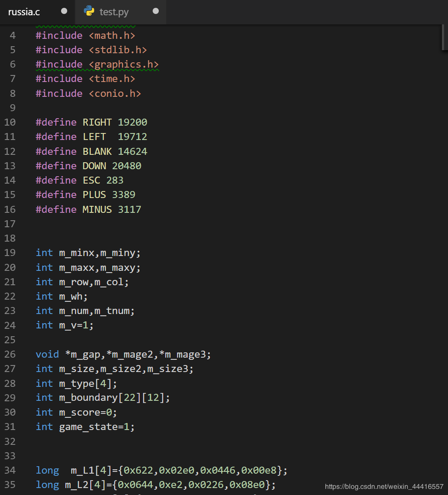This screenshot has width=448, height=495.
Task: Click the '#define MINUS 3117' line
Action: (x=89, y=209)
